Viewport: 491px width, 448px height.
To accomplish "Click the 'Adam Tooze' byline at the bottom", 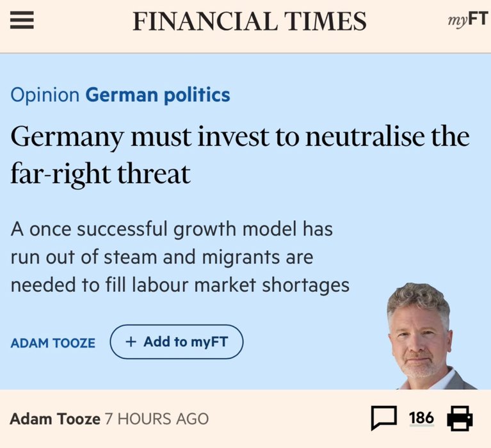I will pos(55,419).
